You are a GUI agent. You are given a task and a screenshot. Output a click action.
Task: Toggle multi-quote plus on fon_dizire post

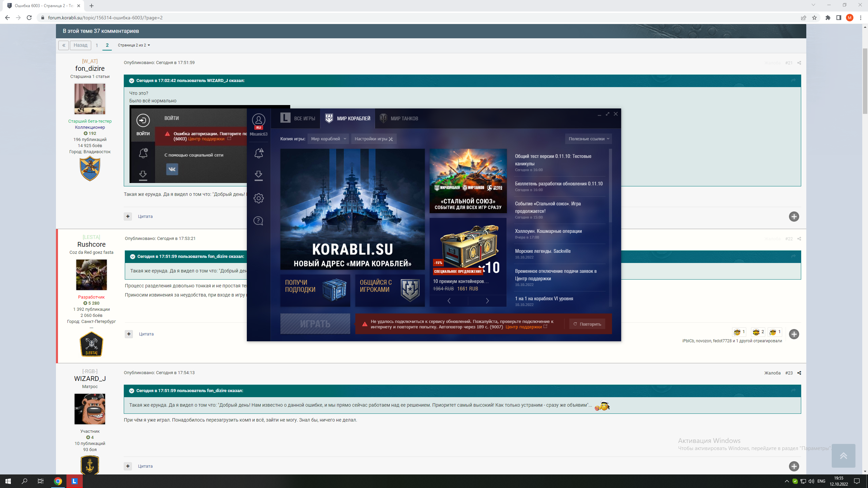128,216
